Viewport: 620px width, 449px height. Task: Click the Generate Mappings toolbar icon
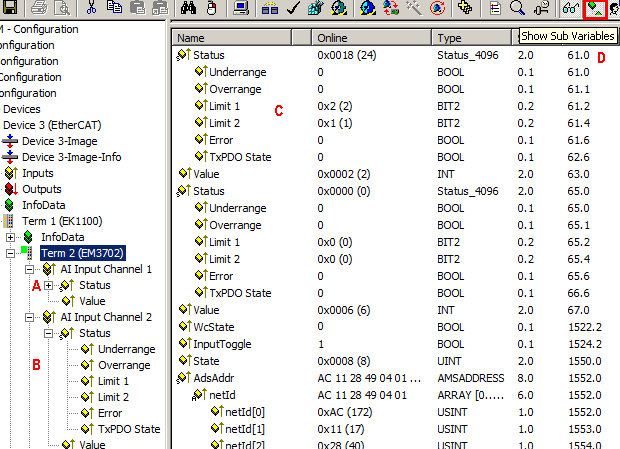(270, 7)
